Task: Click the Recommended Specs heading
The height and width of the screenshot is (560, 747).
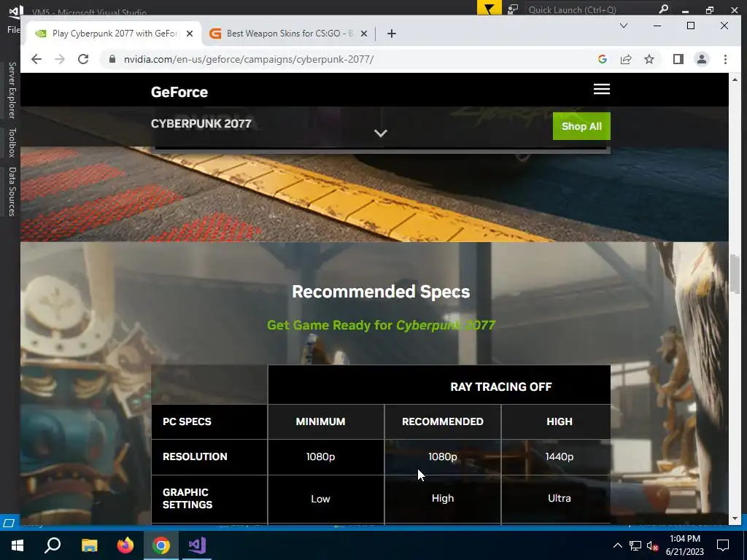Action: point(381,292)
